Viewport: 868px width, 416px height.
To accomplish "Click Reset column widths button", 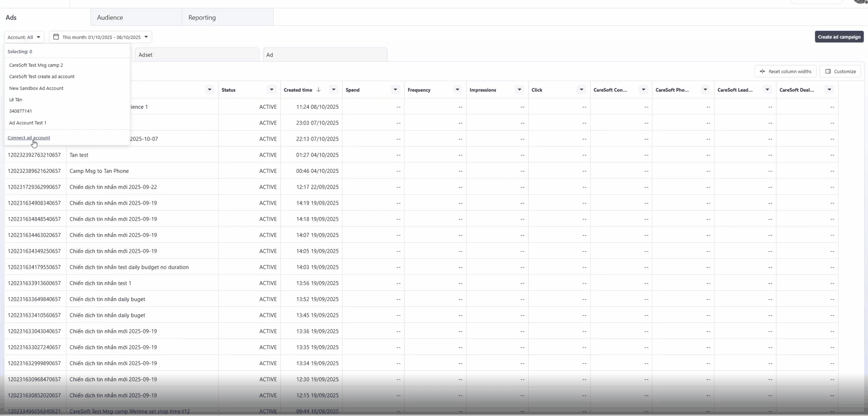I will pos(785,71).
